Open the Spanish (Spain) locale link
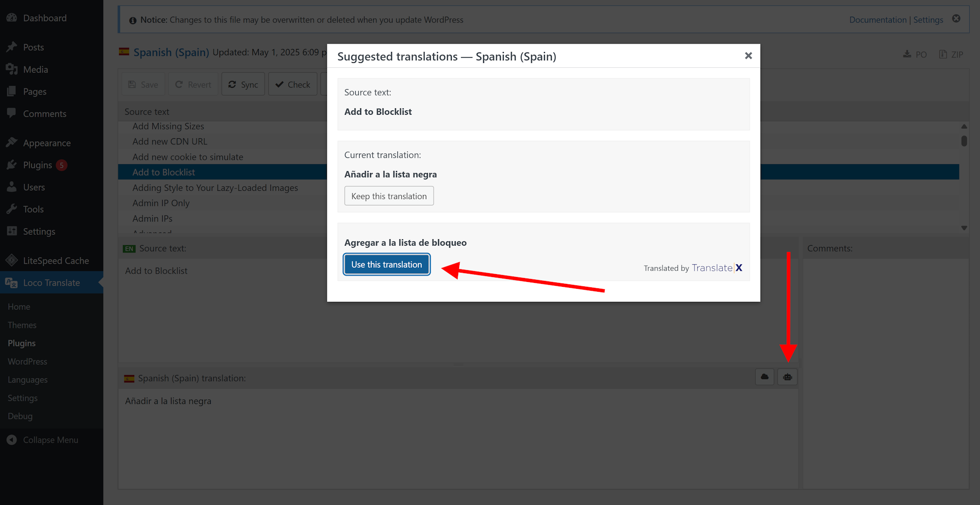This screenshot has height=505, width=980. 171,52
